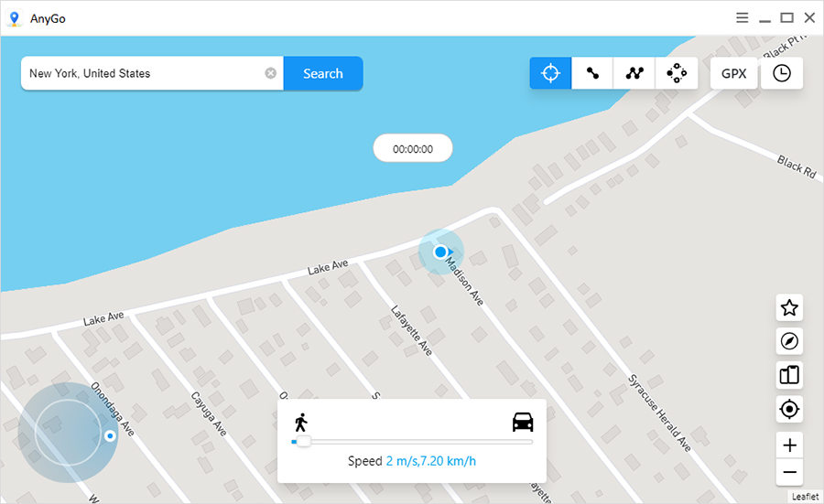Select the two-spot route mode icon
This screenshot has height=504, width=824.
(x=592, y=73)
